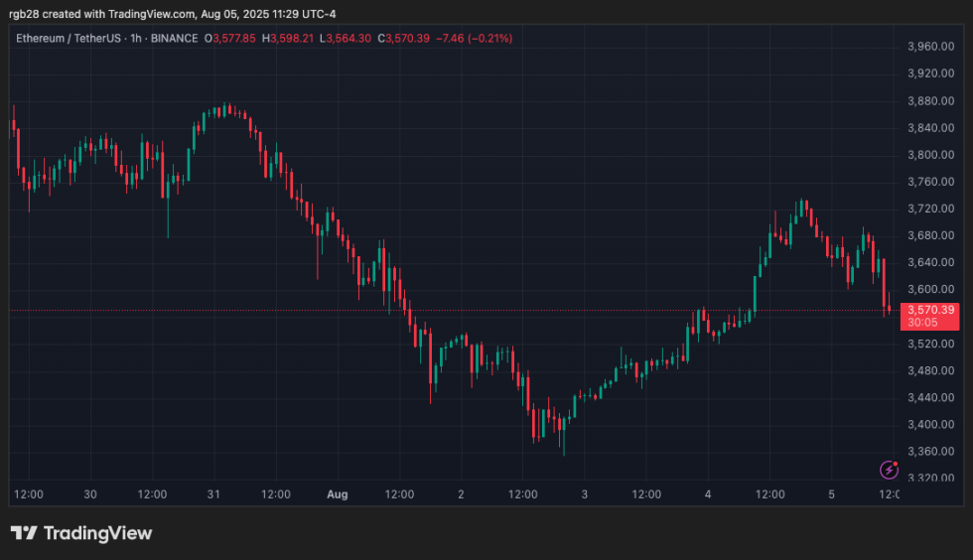Image resolution: width=973 pixels, height=560 pixels.
Task: Click the TradingView wordmark text at bottom left
Action: coord(97,533)
